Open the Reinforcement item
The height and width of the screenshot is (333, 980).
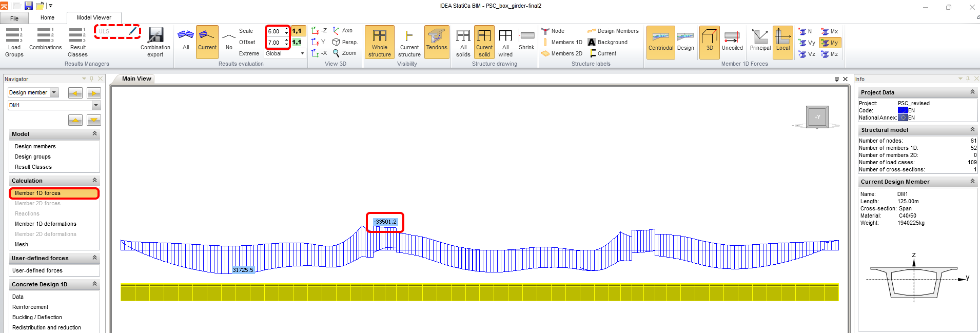pos(30,307)
